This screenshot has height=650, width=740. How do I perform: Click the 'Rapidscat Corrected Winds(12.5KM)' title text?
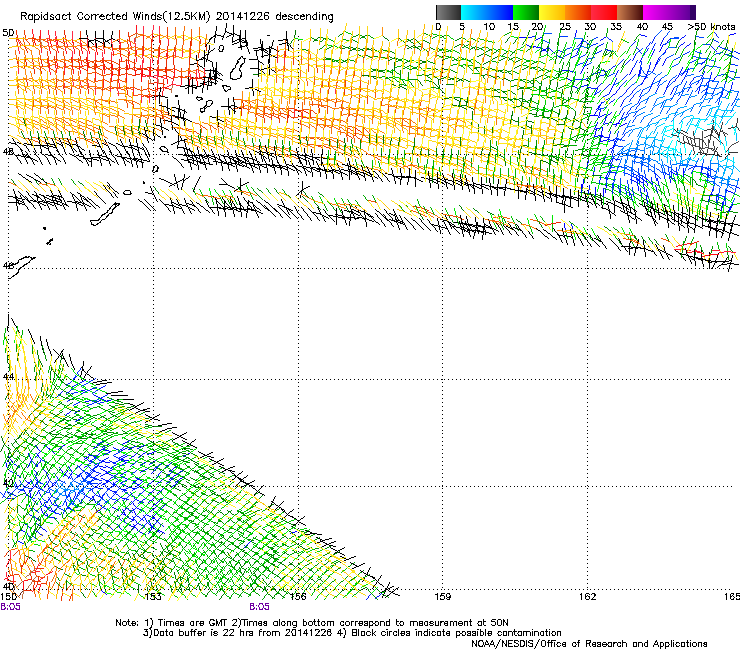[x=115, y=17]
